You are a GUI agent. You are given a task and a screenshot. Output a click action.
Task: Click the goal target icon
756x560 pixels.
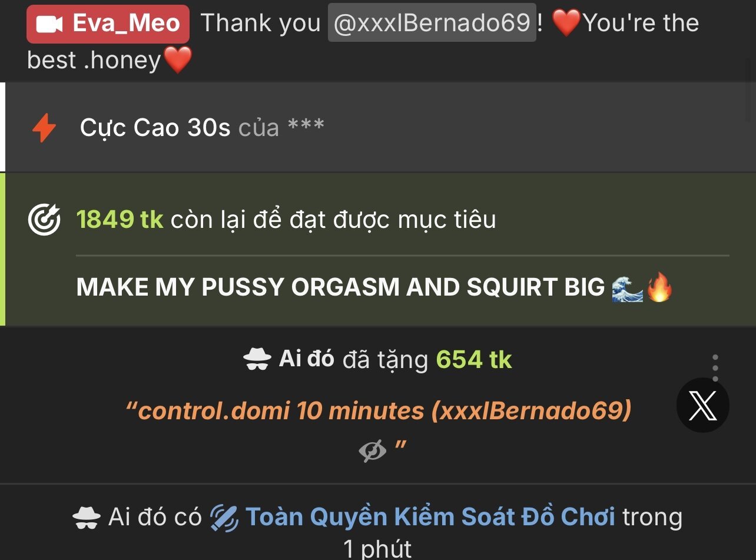click(x=44, y=220)
